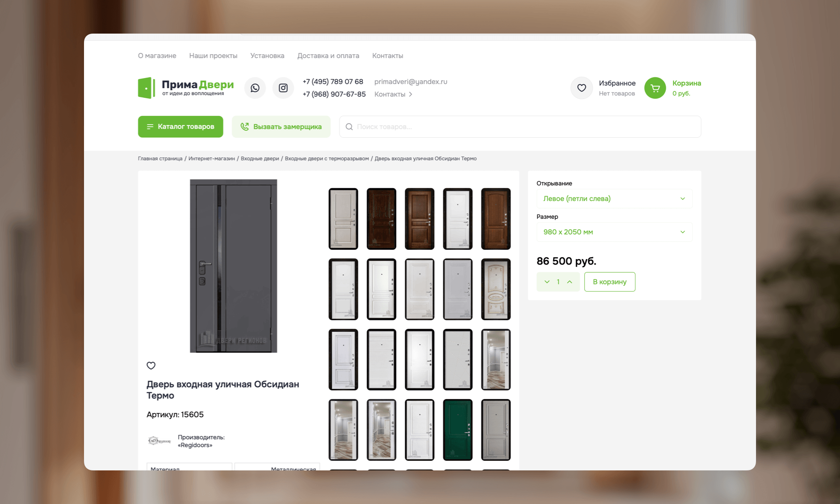Image resolution: width=840 pixels, height=504 pixels.
Task: Open the Доставка и оплата menu item
Action: tap(328, 56)
